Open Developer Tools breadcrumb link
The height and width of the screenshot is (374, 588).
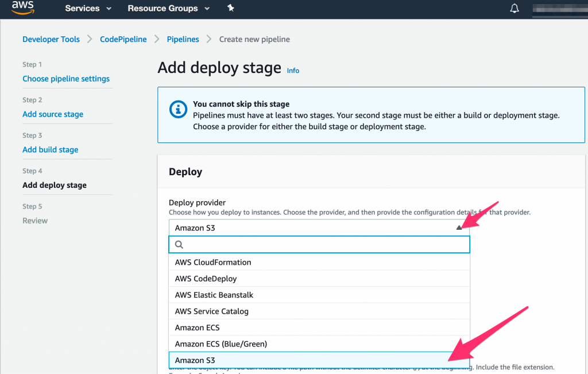pyautogui.click(x=51, y=39)
